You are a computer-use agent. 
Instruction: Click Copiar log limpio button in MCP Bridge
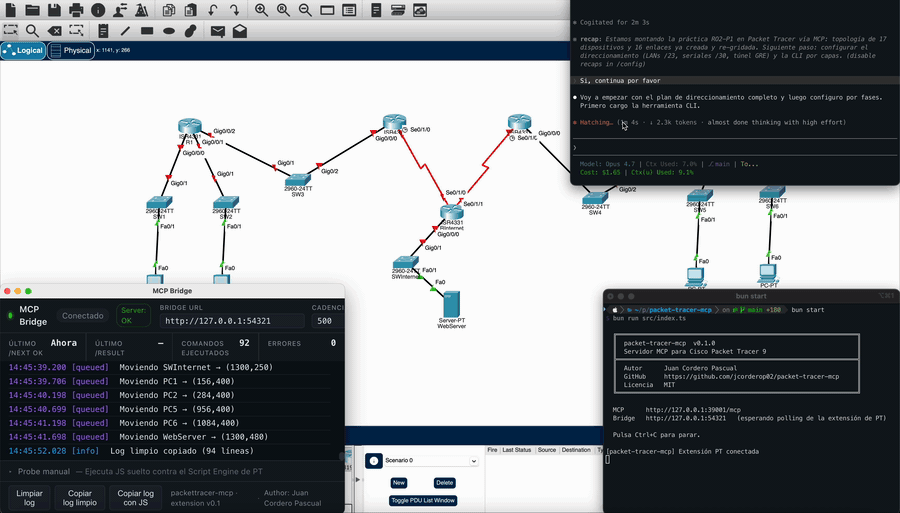click(80, 498)
